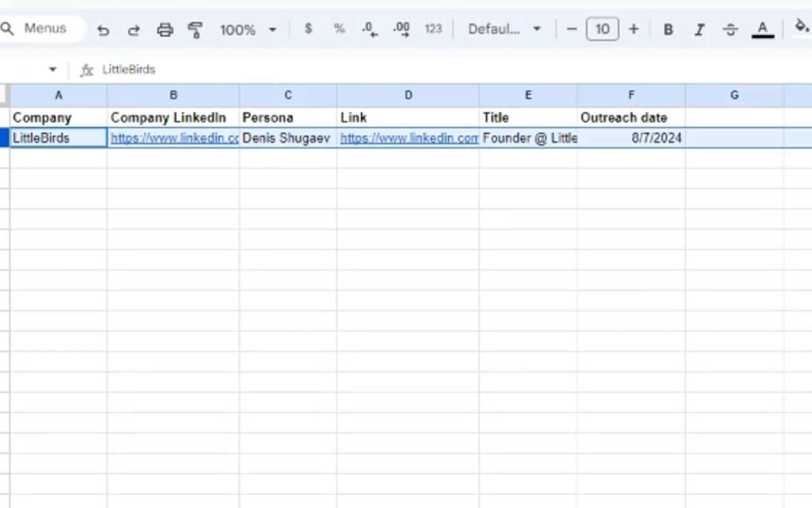Screen dimensions: 812x508
Task: Open the name box dropdown near formula bar
Action: (52, 69)
